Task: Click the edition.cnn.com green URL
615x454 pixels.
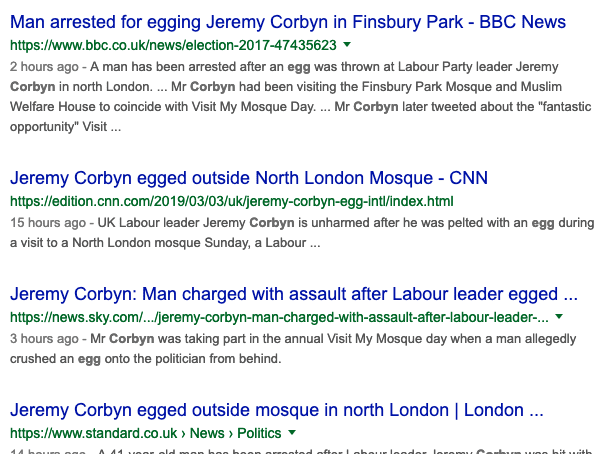Action: click(x=232, y=202)
